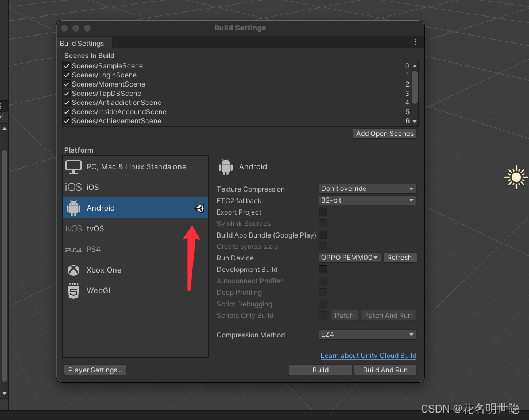This screenshot has width=529, height=420.
Task: Check the Export Project option
Action: tap(323, 212)
